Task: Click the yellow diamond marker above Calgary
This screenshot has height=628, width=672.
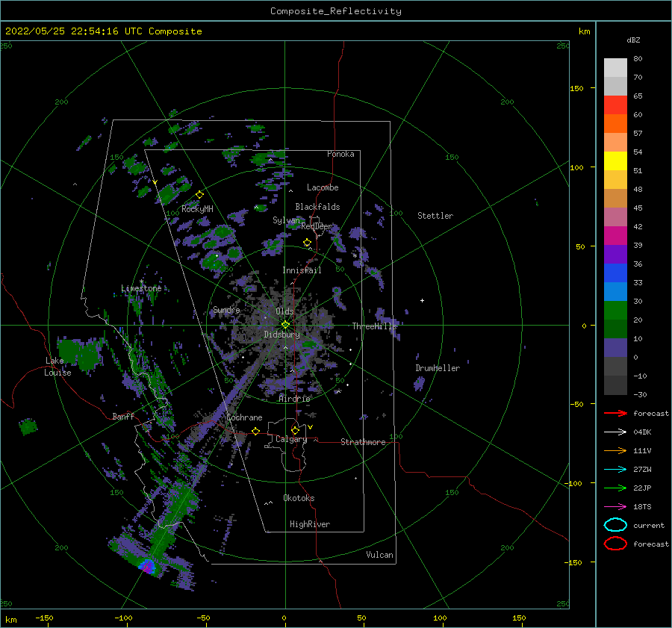Action: (x=295, y=430)
